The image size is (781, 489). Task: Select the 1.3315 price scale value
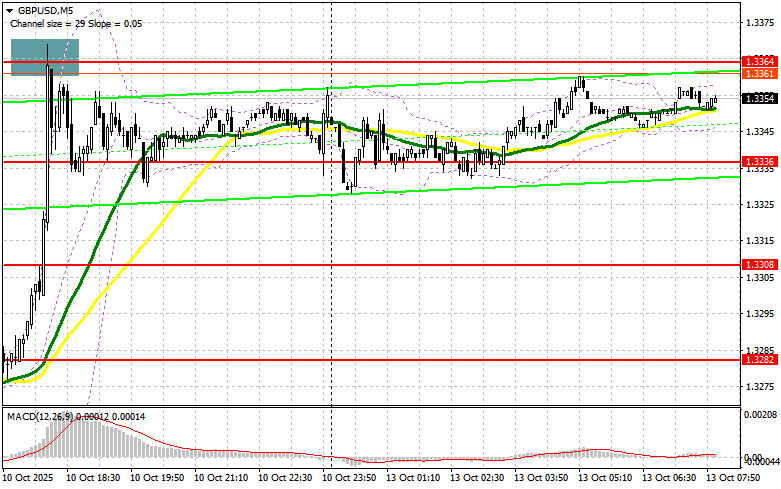coord(757,241)
